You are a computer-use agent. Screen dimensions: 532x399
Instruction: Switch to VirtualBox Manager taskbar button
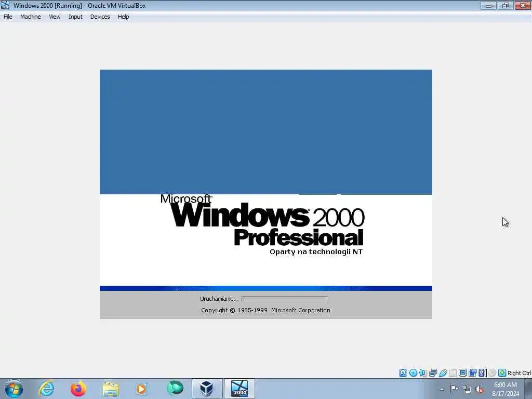(207, 389)
